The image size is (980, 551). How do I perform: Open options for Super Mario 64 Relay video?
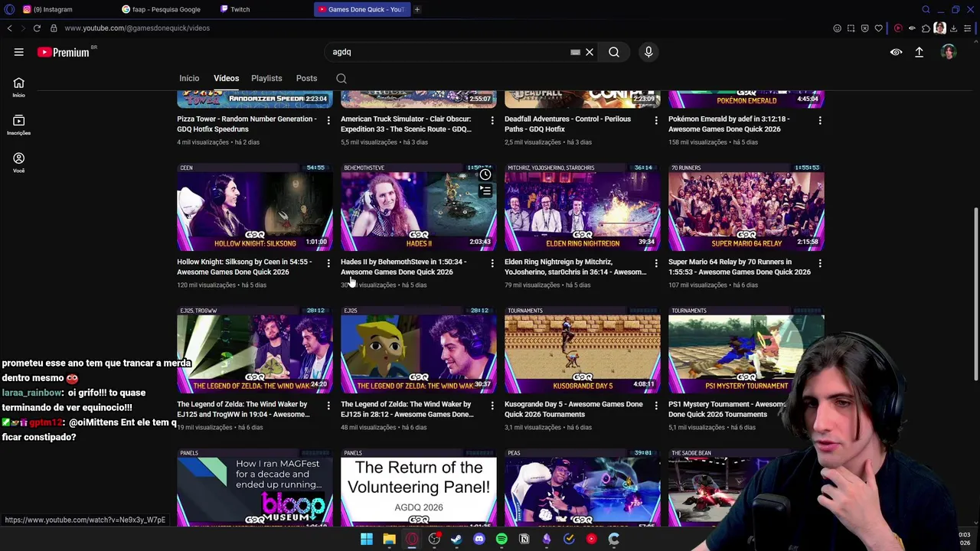(820, 263)
